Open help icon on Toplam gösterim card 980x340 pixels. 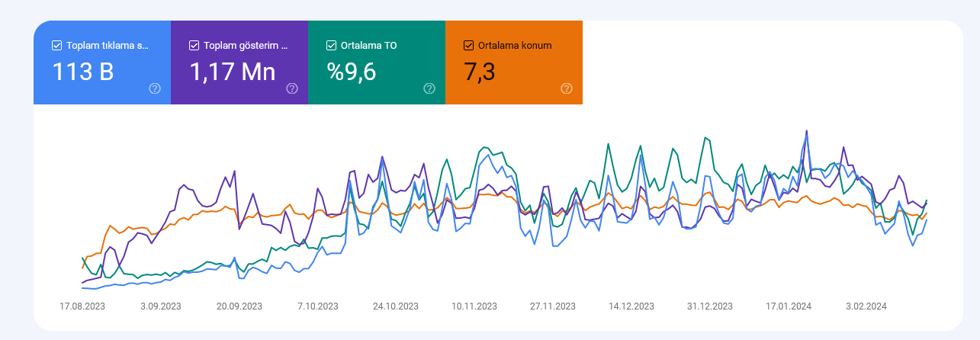[x=292, y=88]
